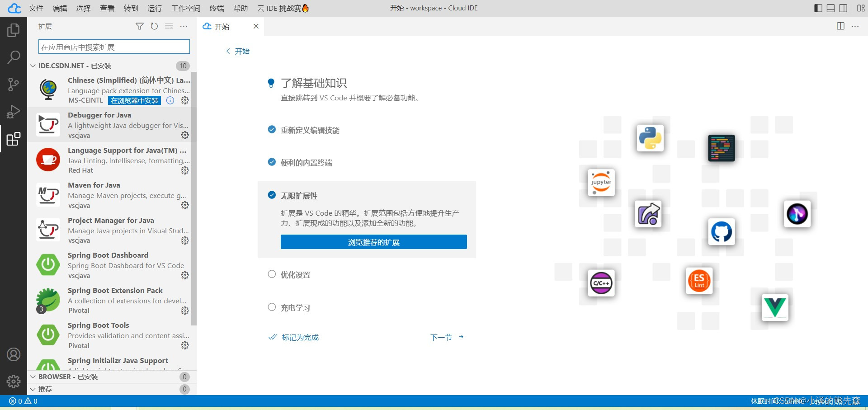
Task: Open manage gear for Spring Boot Dashboard
Action: (185, 275)
